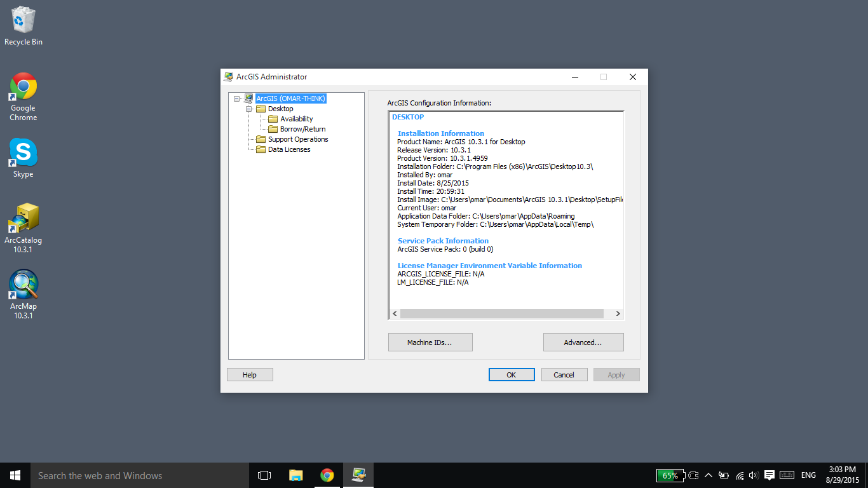The image size is (868, 488).
Task: Minimize the ArcGIS Administrator window
Action: pyautogui.click(x=575, y=77)
